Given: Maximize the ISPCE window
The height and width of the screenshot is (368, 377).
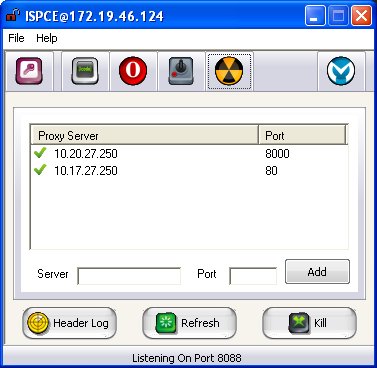Looking at the screenshot, I should point(338,16).
